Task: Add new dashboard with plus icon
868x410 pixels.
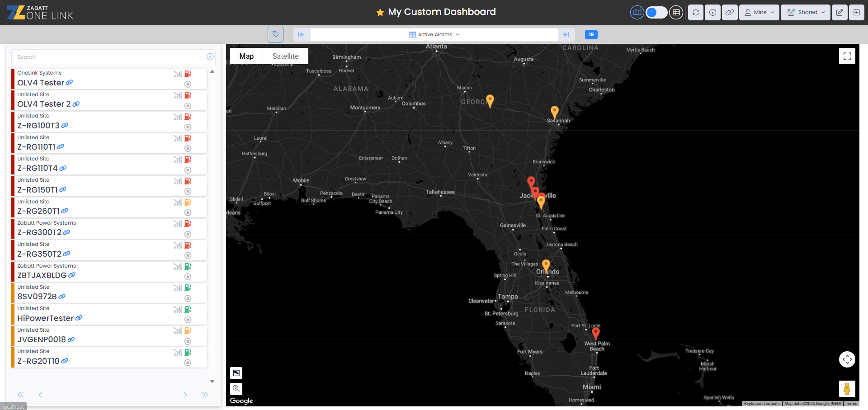Action: pos(857,13)
